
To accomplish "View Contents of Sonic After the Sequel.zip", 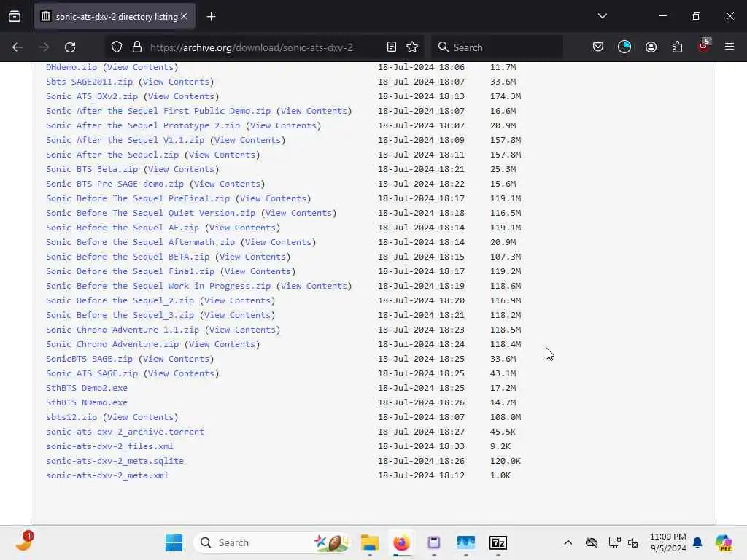I will 222,155.
